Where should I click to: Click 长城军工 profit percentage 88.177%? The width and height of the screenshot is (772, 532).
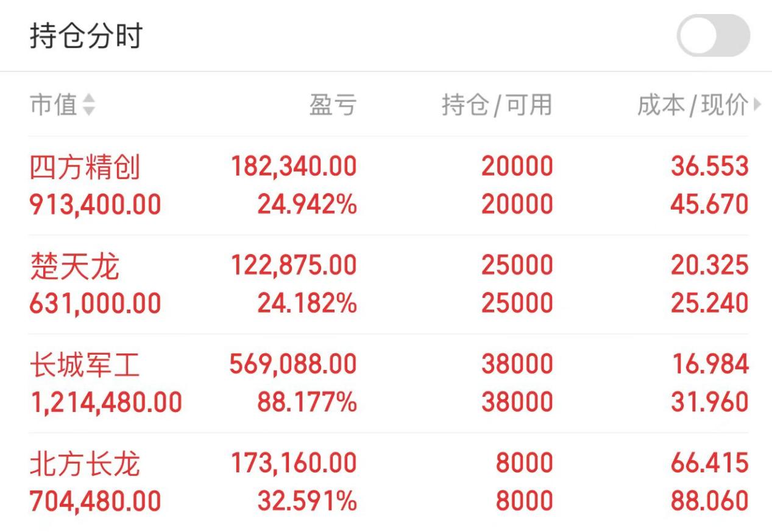point(307,402)
